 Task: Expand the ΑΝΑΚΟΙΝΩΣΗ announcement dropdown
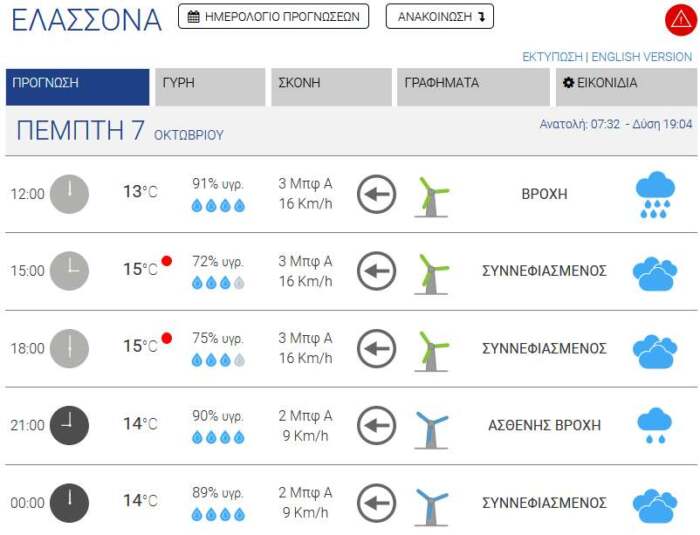(x=440, y=17)
